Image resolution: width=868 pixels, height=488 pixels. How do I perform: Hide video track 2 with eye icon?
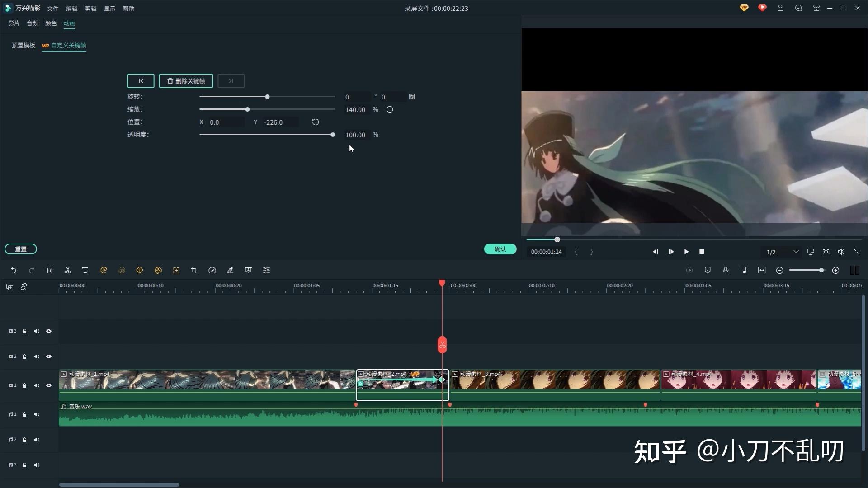coord(49,357)
